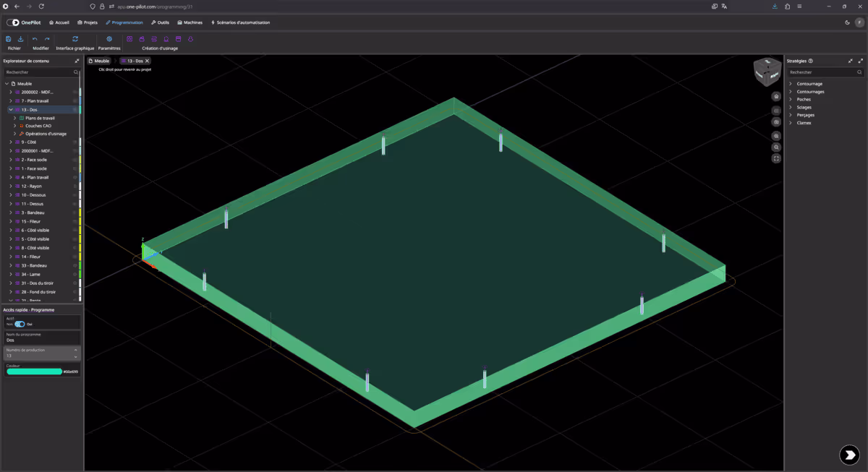Open the Stratégies help icon
The image size is (868, 472).
click(810, 61)
